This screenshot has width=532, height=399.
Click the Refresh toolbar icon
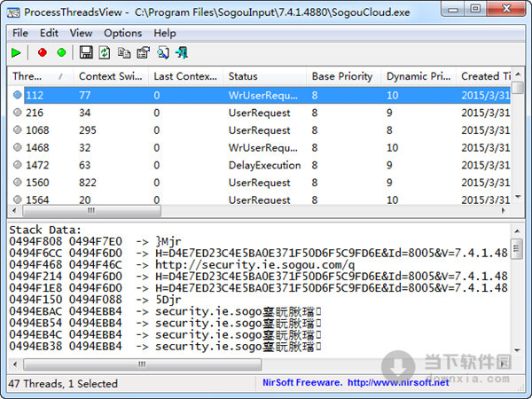[105, 52]
